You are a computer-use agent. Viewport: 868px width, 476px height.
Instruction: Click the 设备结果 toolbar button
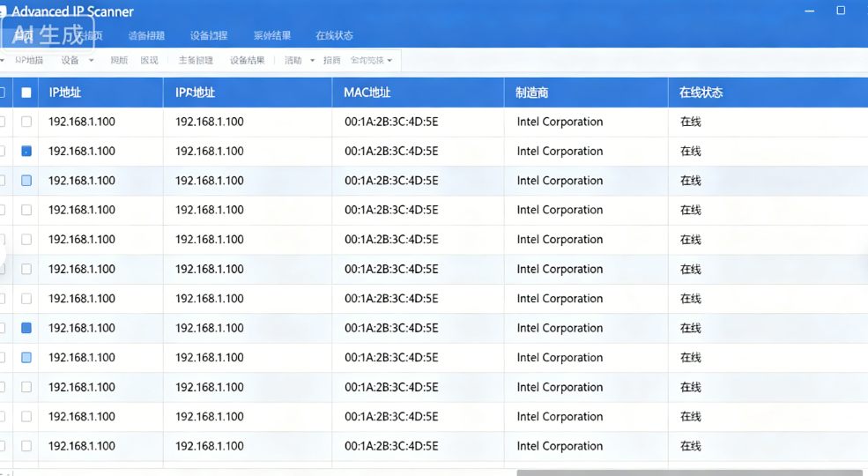(x=247, y=61)
